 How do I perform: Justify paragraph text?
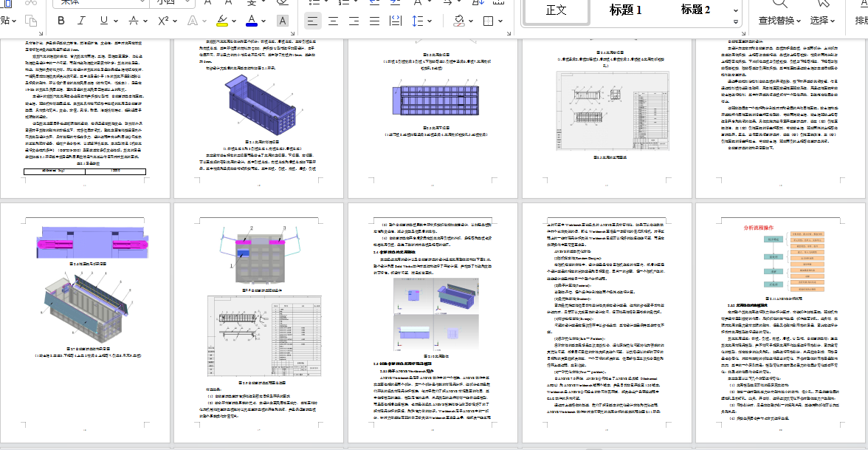point(375,21)
